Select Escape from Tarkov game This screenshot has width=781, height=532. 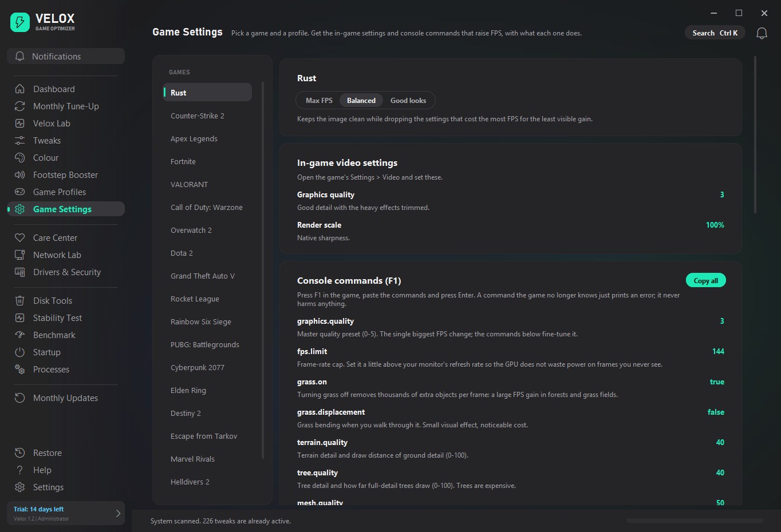pos(208,436)
